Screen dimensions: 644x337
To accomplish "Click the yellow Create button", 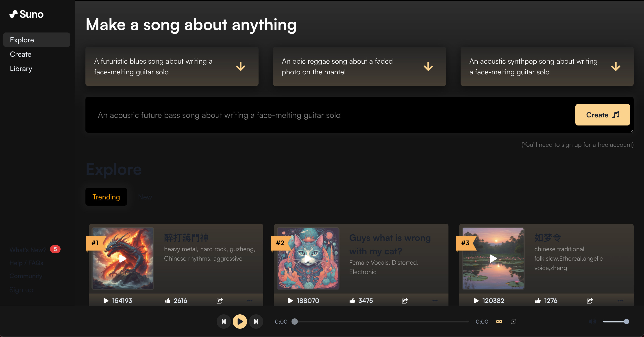I will click(602, 115).
